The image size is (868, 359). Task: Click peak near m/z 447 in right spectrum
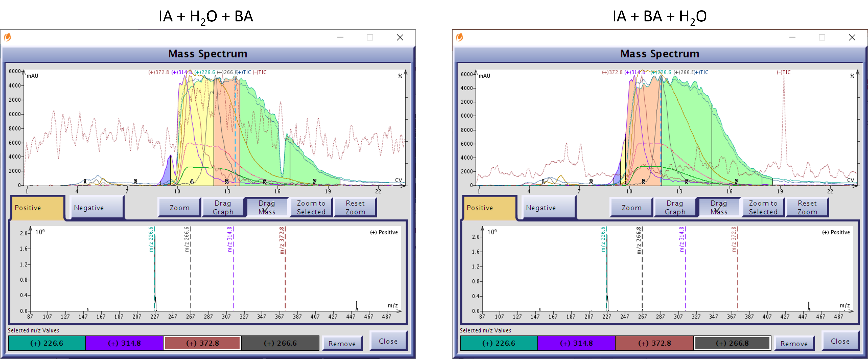[809, 306]
